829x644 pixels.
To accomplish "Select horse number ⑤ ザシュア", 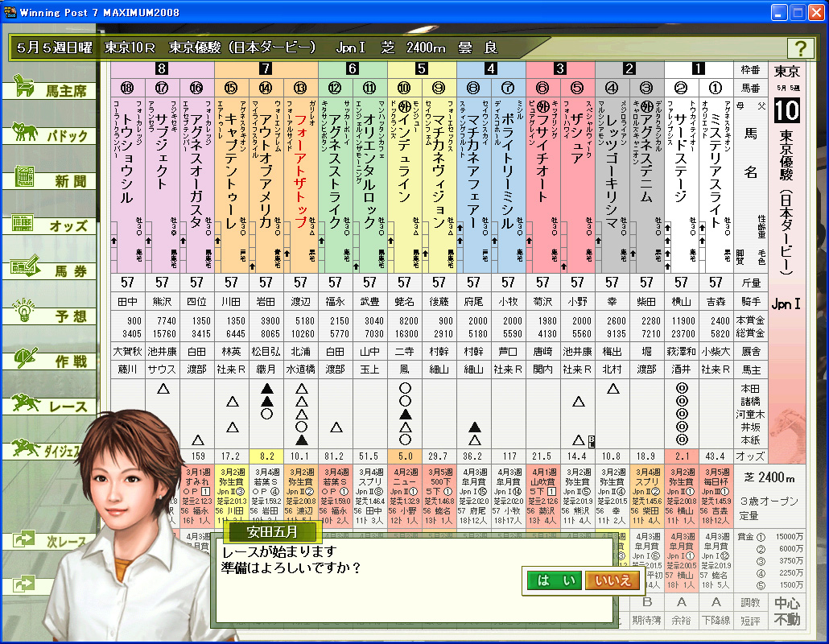I will coord(577,185).
